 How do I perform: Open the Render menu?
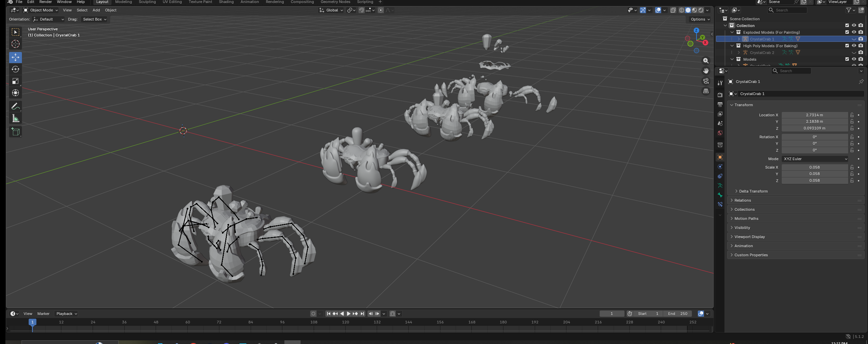tap(45, 2)
